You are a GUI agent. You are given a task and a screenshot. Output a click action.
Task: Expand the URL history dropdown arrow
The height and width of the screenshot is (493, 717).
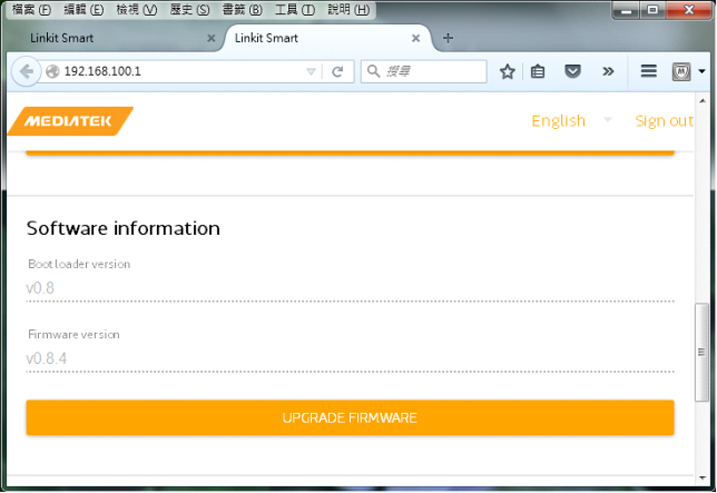(x=311, y=71)
